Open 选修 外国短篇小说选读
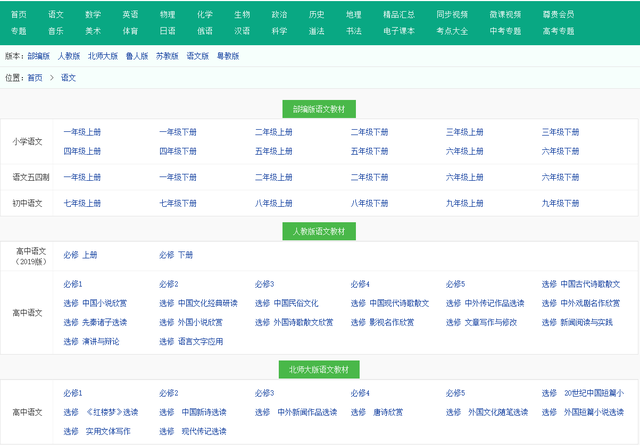This screenshot has width=640, height=445. (583, 412)
